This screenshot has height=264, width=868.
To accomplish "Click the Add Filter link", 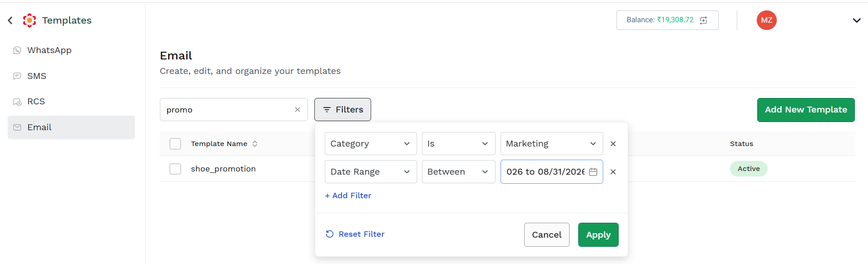I will 348,196.
